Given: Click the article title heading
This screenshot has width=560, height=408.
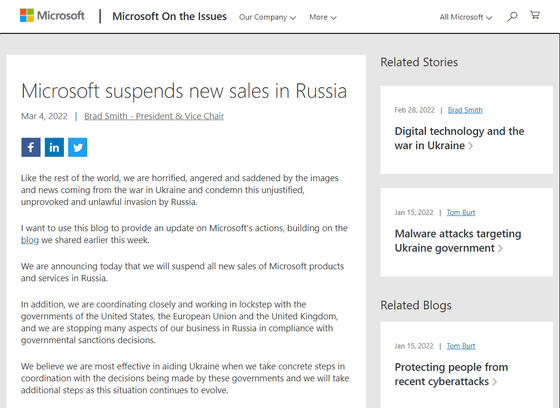Looking at the screenshot, I should pos(184,91).
